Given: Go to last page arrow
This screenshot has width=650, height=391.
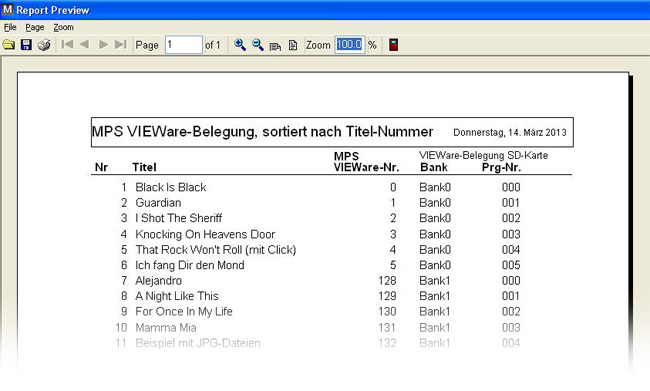Looking at the screenshot, I should point(121,44).
